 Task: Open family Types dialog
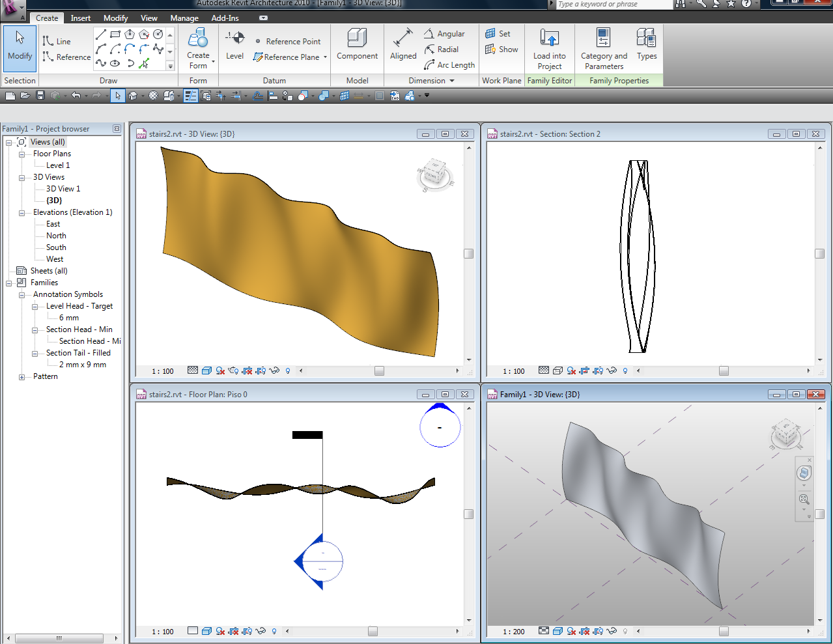click(x=646, y=44)
